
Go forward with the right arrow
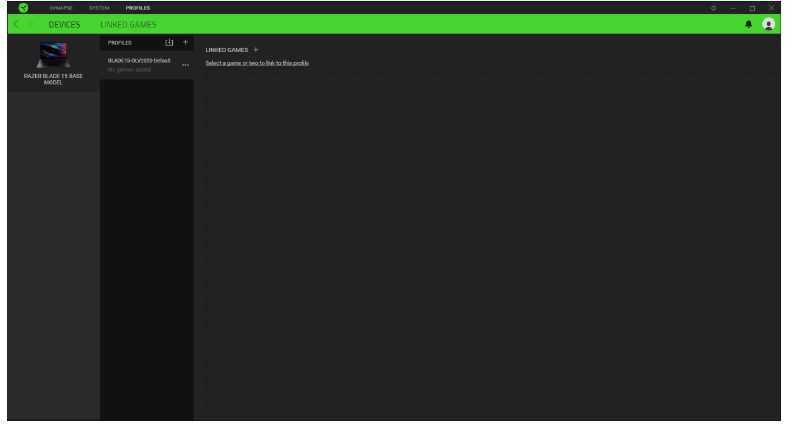click(31, 24)
